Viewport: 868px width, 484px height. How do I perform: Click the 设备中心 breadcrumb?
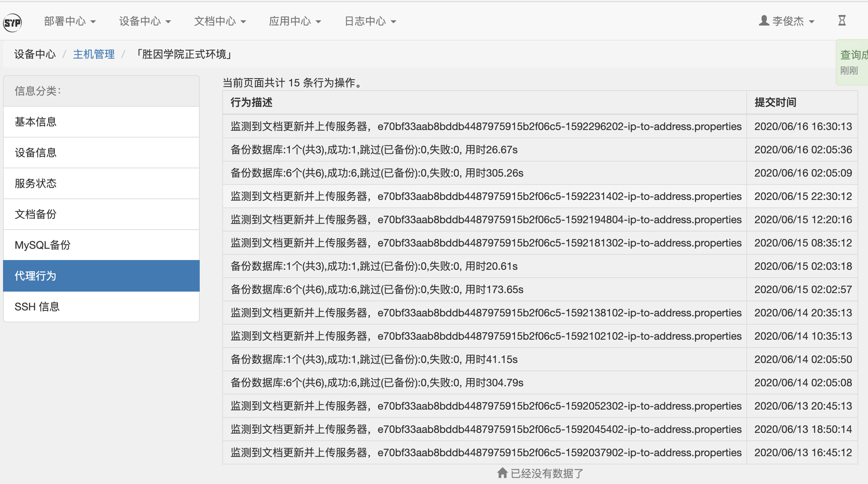coord(35,54)
